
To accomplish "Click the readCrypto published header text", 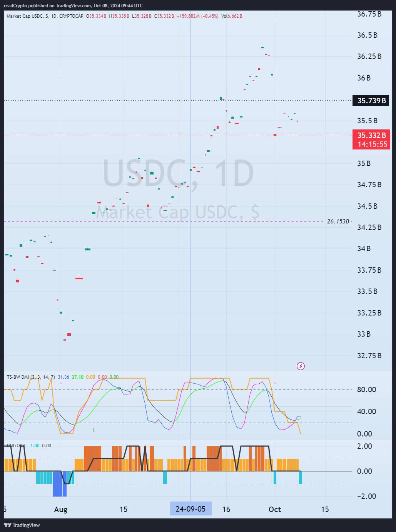I will click(x=73, y=5).
